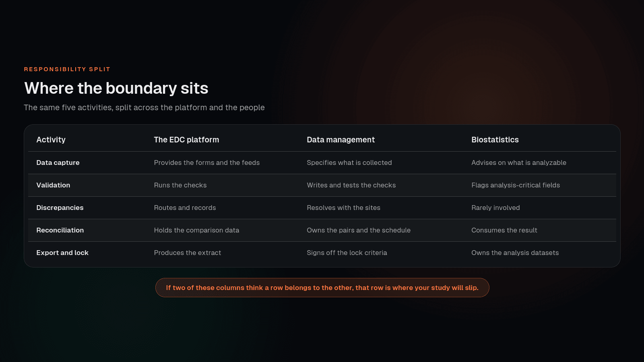644x362 pixels.
Task: Click the 'Rarely involved' cell
Action: (x=495, y=208)
